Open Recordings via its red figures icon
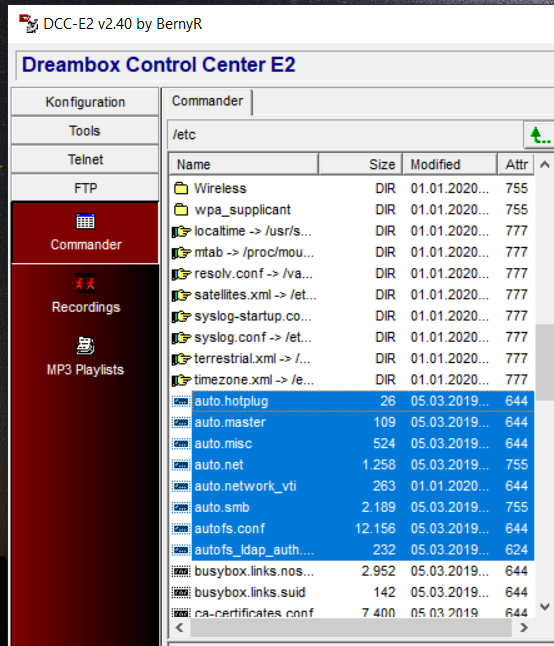The height and width of the screenshot is (646, 554). 85,283
